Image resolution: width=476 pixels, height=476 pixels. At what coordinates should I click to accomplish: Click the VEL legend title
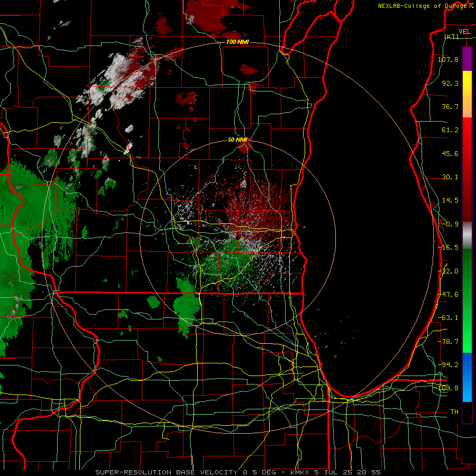pyautogui.click(x=464, y=31)
